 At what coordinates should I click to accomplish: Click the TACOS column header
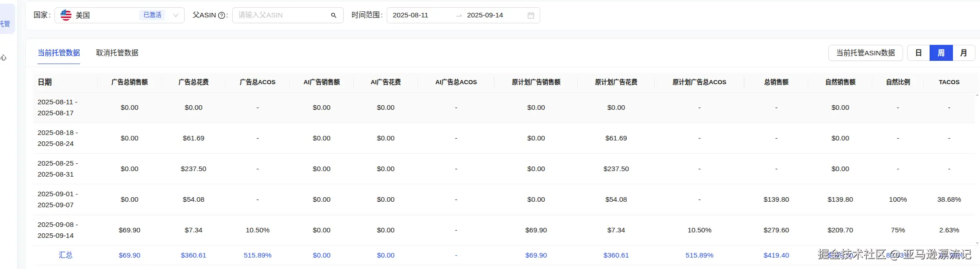949,82
